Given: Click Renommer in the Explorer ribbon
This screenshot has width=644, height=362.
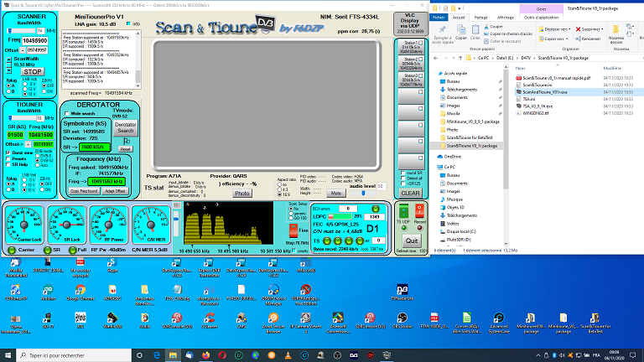Looking at the screenshot, I should point(589,39).
